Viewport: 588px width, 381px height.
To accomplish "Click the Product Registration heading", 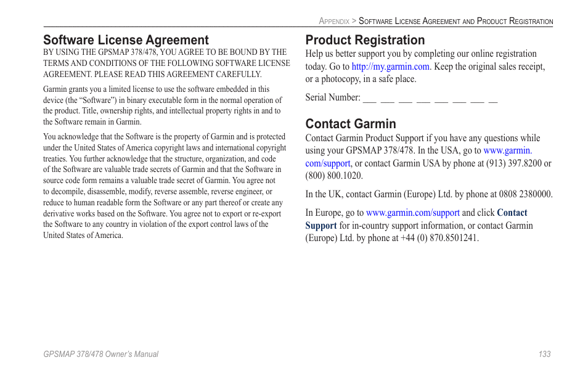I will (x=365, y=39).
